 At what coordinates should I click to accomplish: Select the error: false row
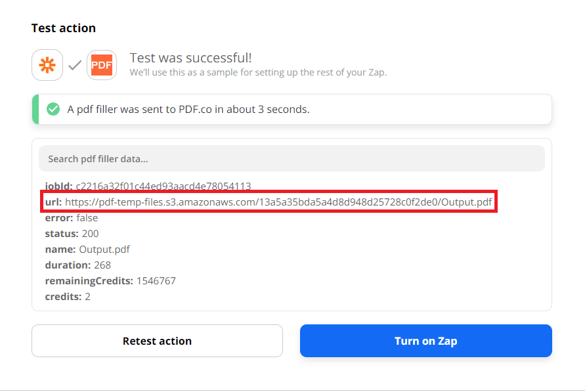coord(71,218)
